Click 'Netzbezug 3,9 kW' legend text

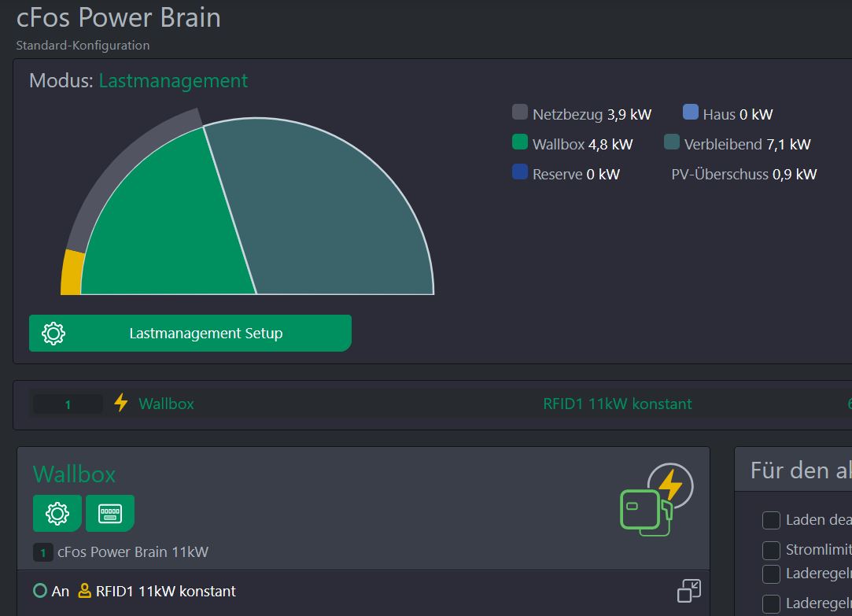coord(592,115)
